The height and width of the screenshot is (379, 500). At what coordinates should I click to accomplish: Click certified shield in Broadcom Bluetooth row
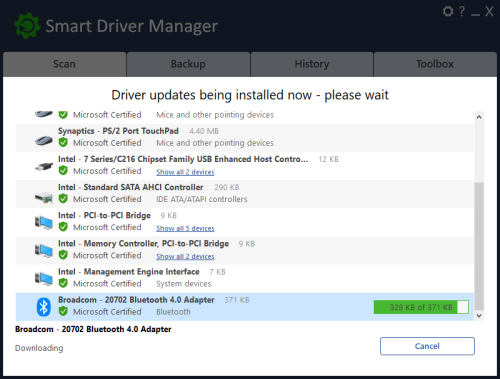click(x=63, y=312)
